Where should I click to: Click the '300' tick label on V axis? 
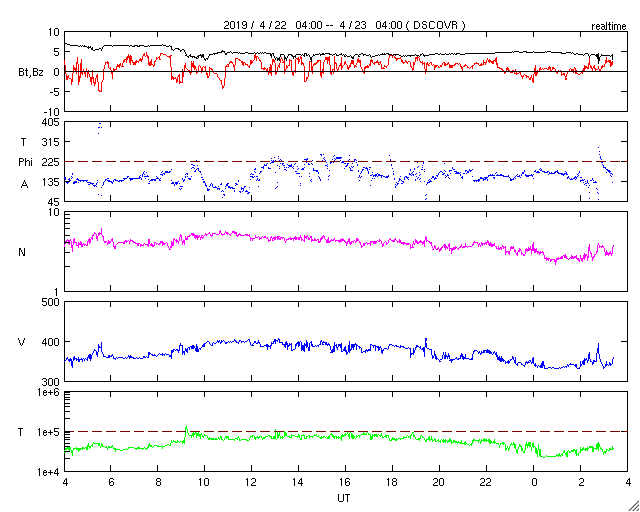[51, 382]
